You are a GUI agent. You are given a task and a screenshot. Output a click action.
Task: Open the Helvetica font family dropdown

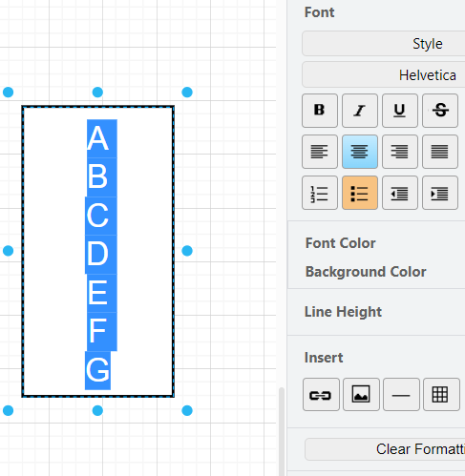(x=384, y=75)
